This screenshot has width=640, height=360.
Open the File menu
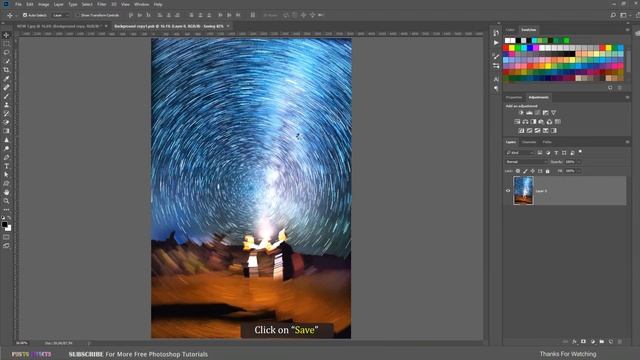(x=18, y=4)
